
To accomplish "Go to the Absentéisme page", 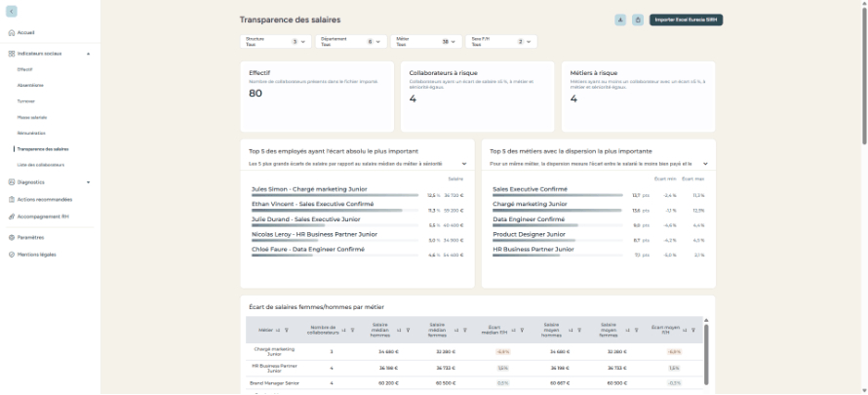I will point(30,85).
